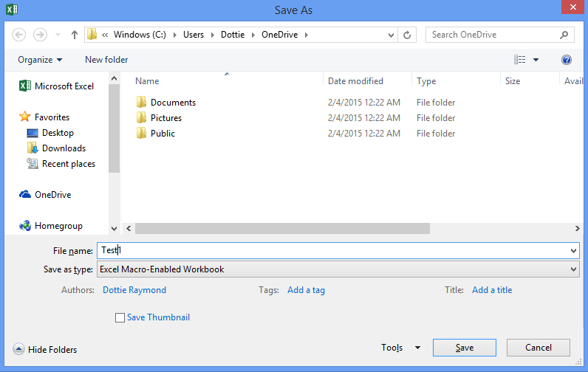Expand the arrow after Dottie breadcrumb

pos(253,35)
